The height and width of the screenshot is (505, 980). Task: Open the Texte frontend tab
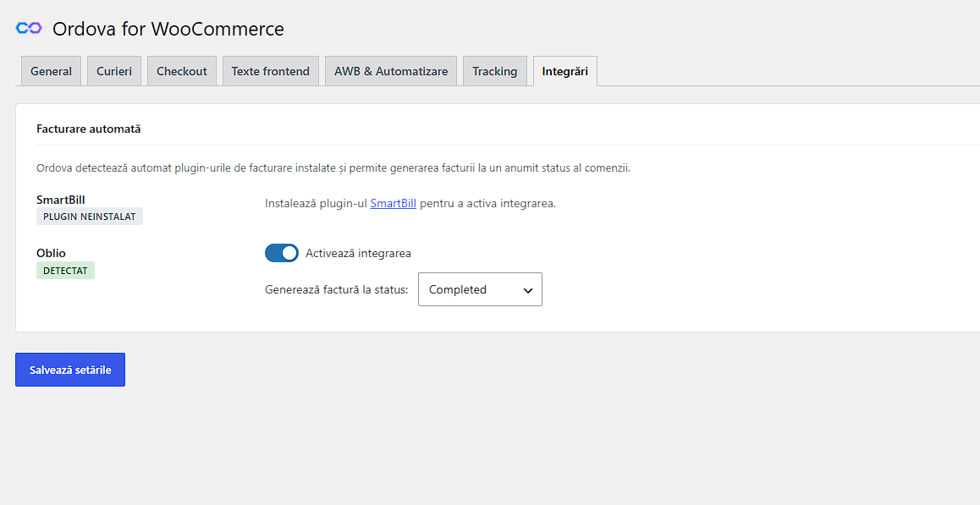click(x=271, y=71)
